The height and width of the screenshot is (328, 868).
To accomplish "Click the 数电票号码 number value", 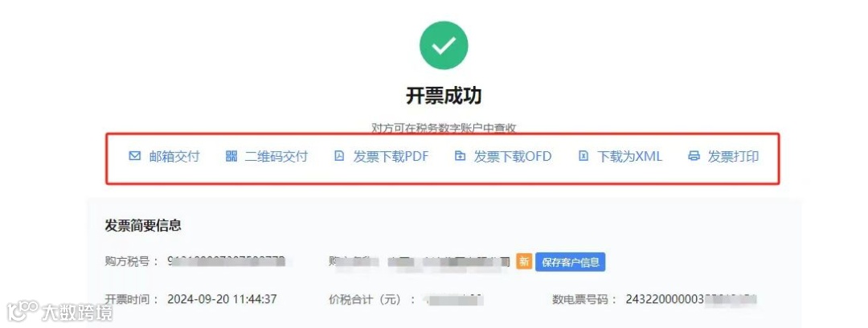I will click(x=691, y=300).
